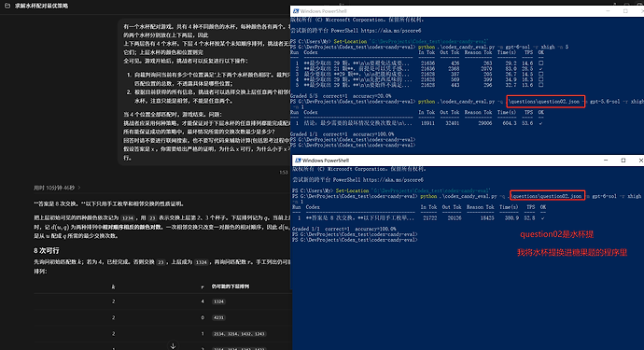Maximize the active Windows PowerShell window
Viewport: 644px width, 350px height.
[x=623, y=161]
